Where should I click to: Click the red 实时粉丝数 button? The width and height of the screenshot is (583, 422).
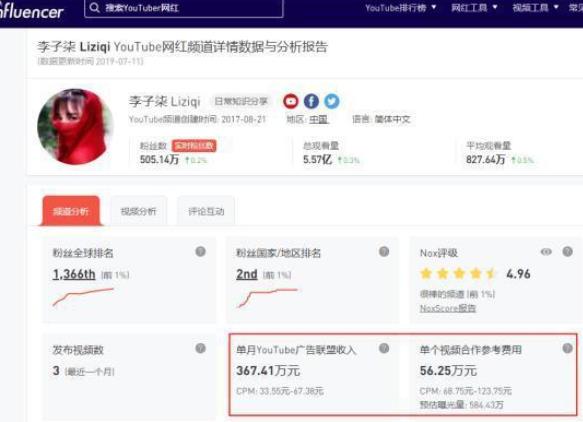click(x=194, y=146)
